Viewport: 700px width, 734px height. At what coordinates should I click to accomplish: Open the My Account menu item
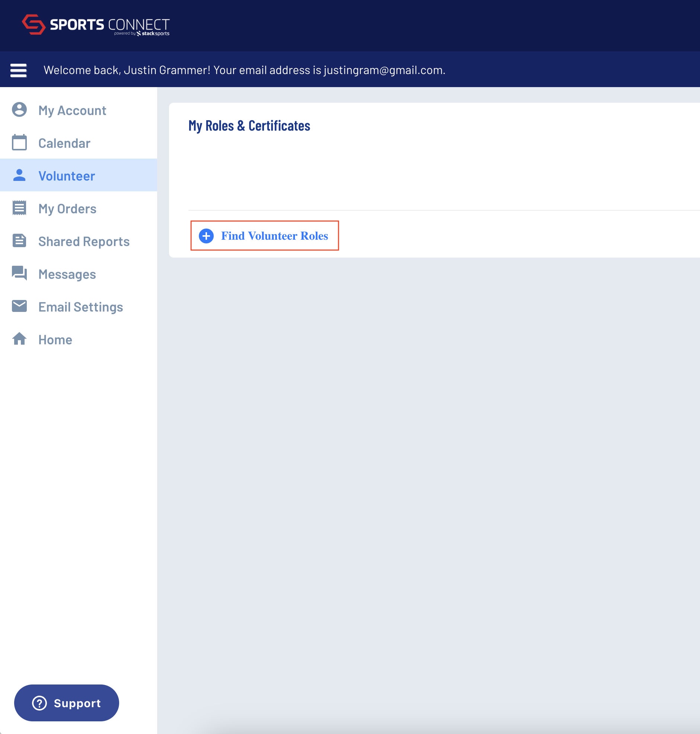[72, 111]
